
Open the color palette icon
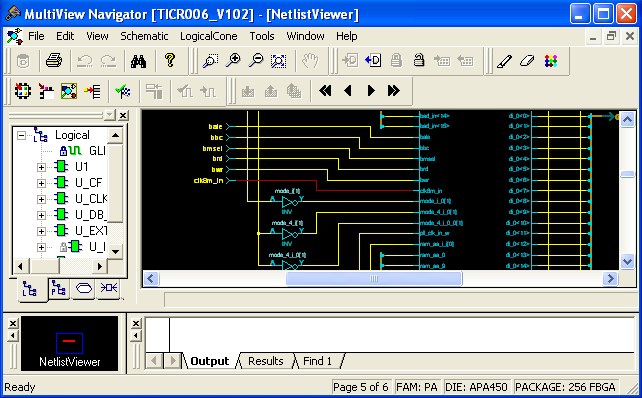pos(551,61)
